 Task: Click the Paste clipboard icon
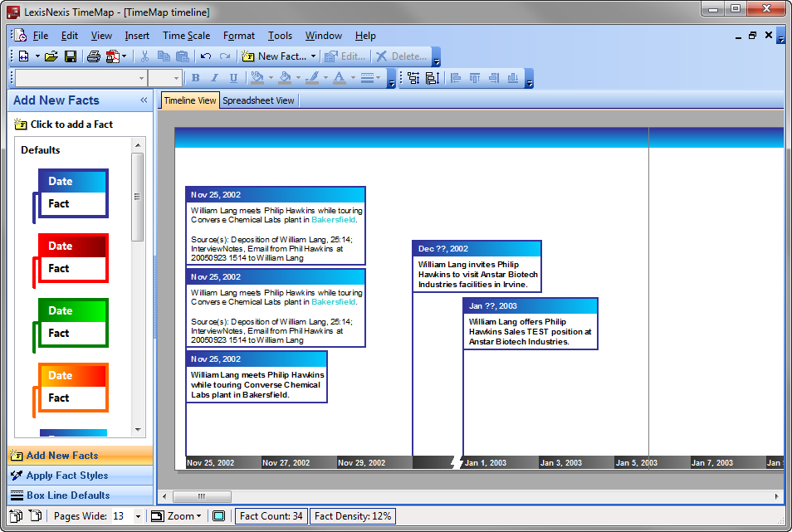tap(182, 56)
